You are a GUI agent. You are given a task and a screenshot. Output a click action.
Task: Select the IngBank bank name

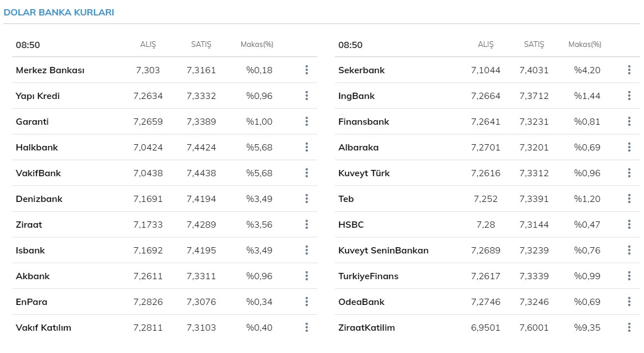[x=356, y=96]
